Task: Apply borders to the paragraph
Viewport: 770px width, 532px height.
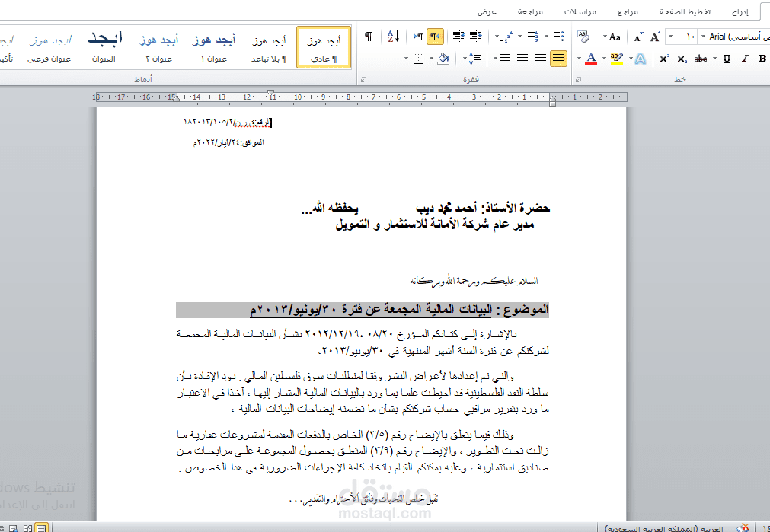Action: tap(418, 59)
